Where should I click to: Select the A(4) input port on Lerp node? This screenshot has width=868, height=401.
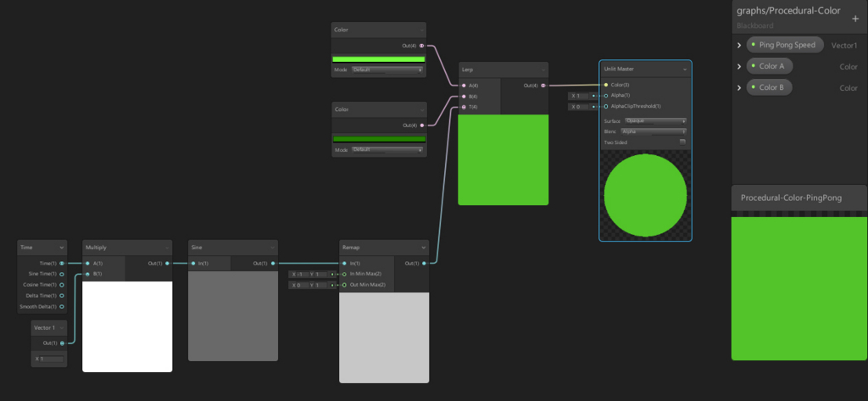[464, 86]
